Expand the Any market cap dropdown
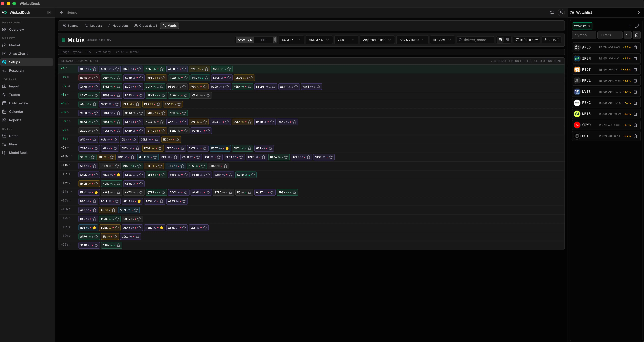Viewport: 644px width, 342px height. 377,40
